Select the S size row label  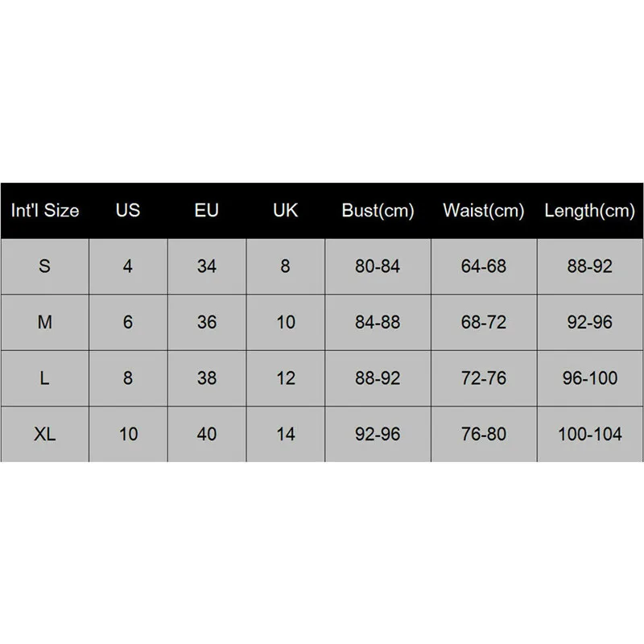[x=45, y=266]
